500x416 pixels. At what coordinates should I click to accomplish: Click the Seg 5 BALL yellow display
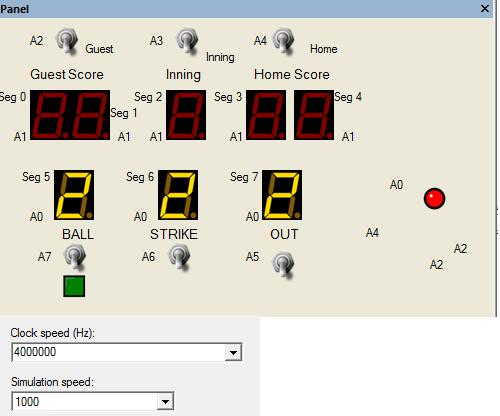[x=74, y=195]
